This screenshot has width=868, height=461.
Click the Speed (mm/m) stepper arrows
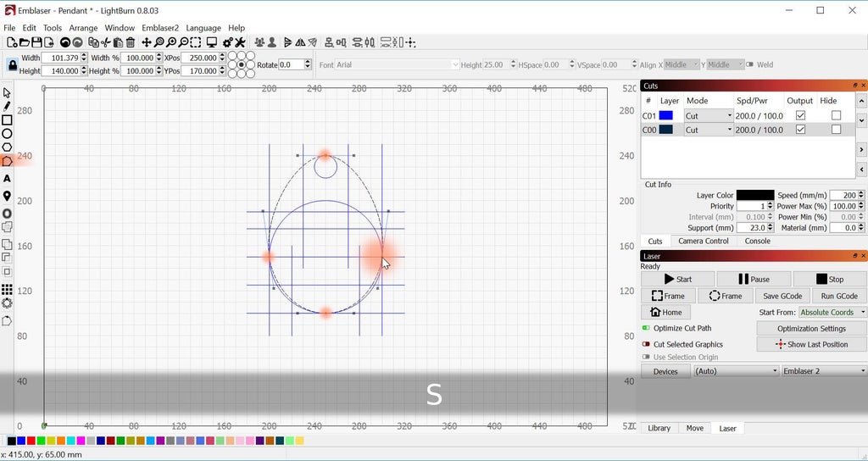(x=861, y=196)
